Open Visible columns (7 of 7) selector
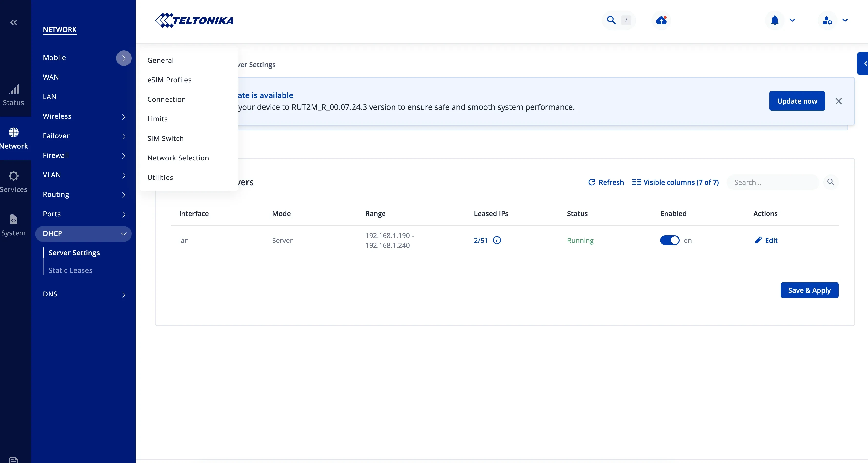This screenshot has height=463, width=868. pos(675,182)
